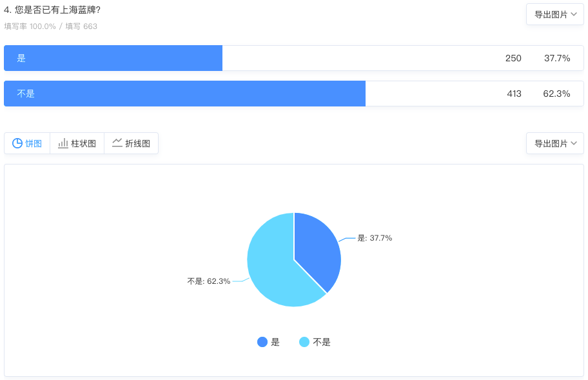Click question title 您是否已有上海蓝牌
The width and height of the screenshot is (588, 380).
(57, 10)
